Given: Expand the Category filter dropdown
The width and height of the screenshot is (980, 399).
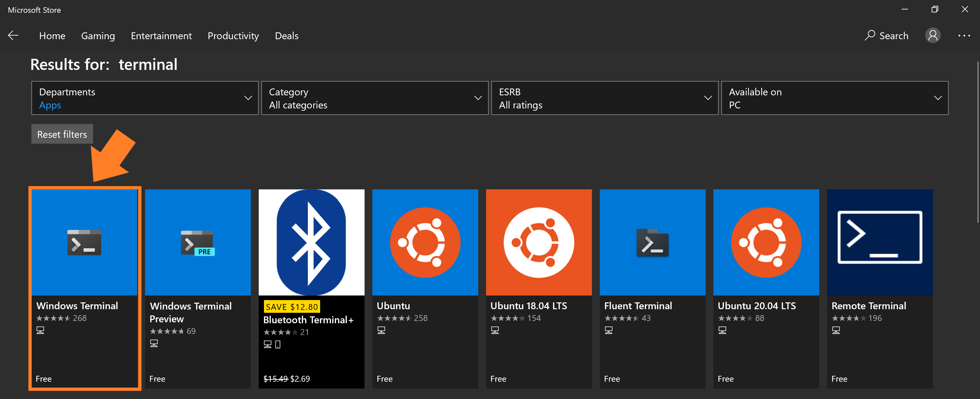Looking at the screenshot, I should point(374,98).
